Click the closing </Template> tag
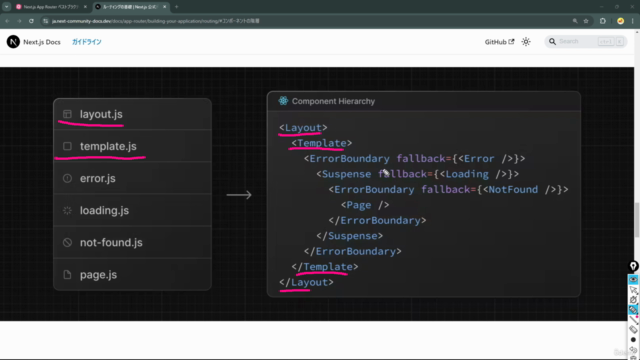Image resolution: width=640 pixels, height=360 pixels. tap(325, 267)
